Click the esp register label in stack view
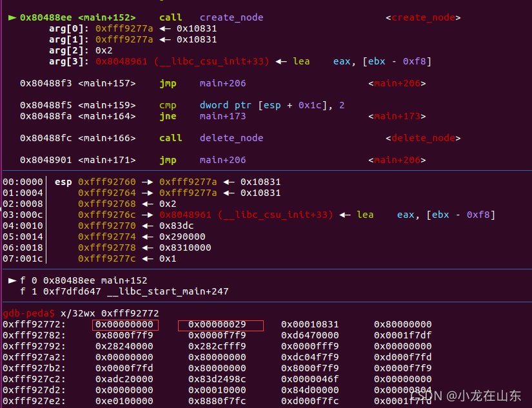This screenshot has height=408, width=532. pyautogui.click(x=63, y=182)
